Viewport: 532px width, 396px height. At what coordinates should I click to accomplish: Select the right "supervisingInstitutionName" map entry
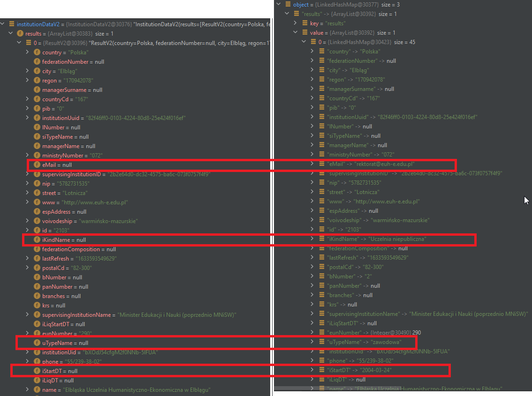[403, 314]
